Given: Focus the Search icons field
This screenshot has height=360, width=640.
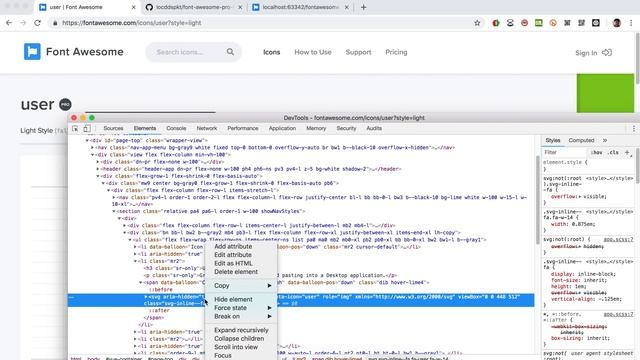Looking at the screenshot, I should pos(194,52).
